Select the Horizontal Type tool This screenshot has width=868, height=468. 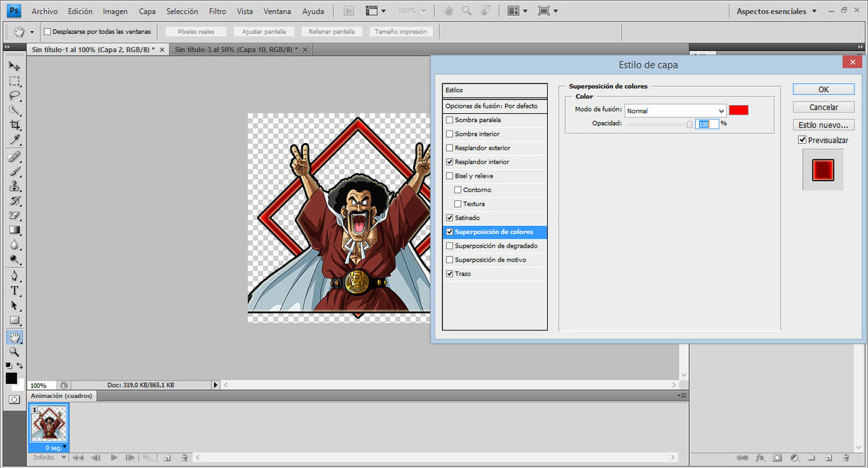pyautogui.click(x=14, y=291)
